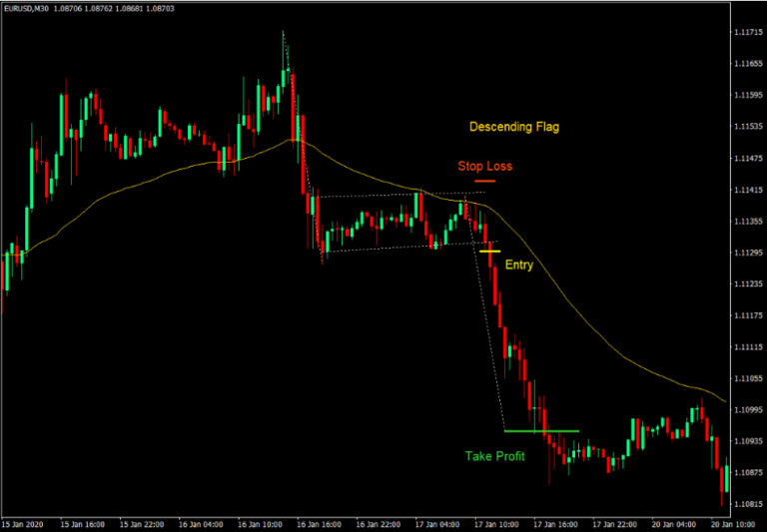This screenshot has width=767, height=532.
Task: Select the yellow Entry cross marker
Action: click(x=489, y=252)
